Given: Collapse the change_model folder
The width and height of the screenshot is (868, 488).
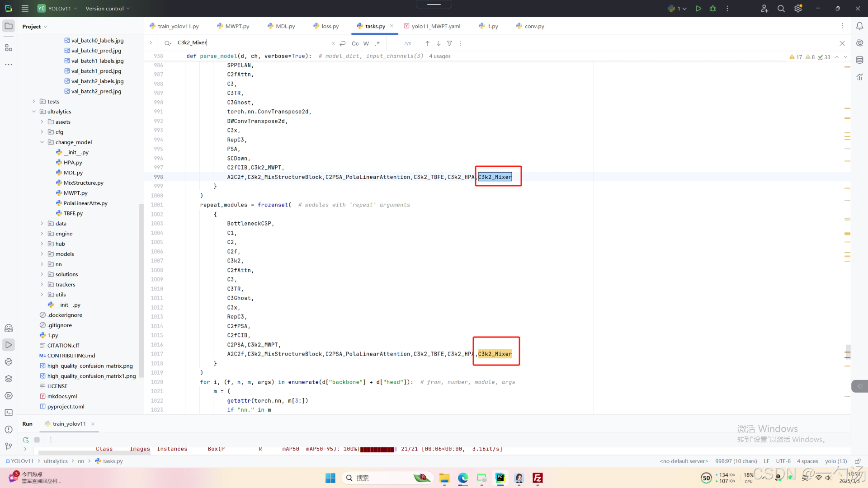Looking at the screenshot, I should coord(42,142).
